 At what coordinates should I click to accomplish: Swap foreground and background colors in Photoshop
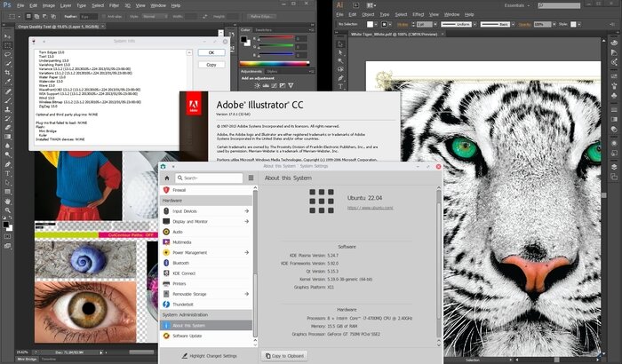(11, 219)
